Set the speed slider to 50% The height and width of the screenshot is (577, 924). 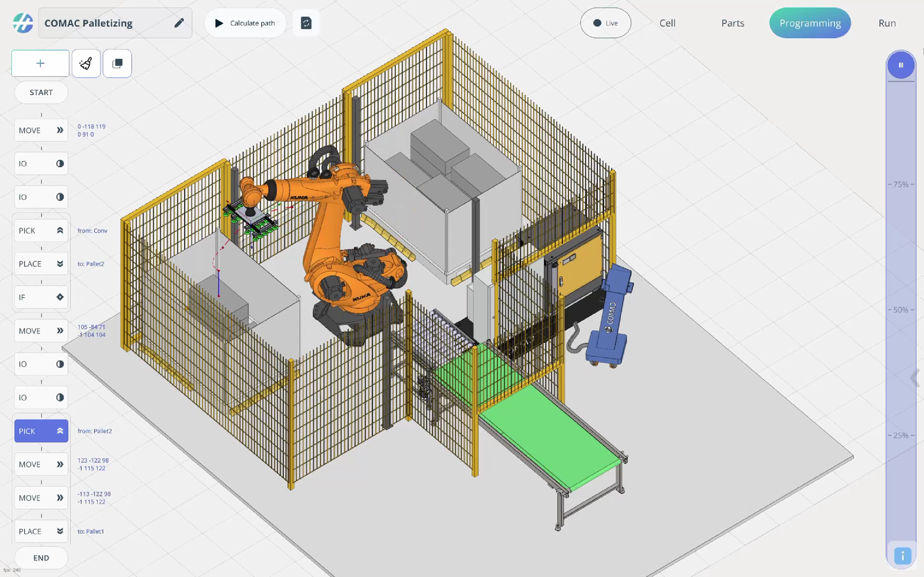click(901, 310)
